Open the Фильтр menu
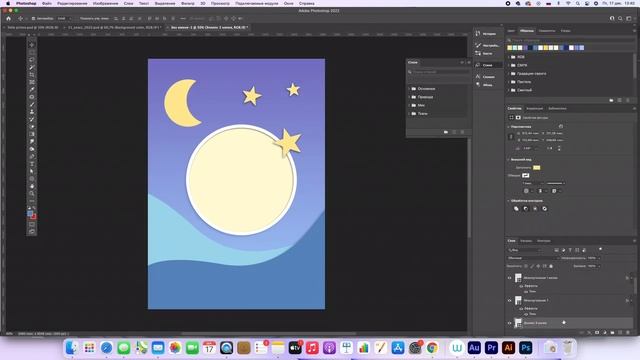This screenshot has height=360, width=640. [188, 3]
